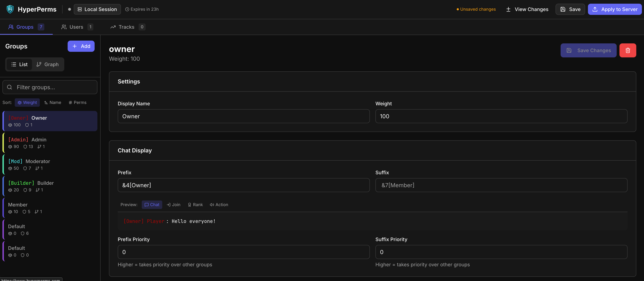Switch groups view to Graph

47,64
